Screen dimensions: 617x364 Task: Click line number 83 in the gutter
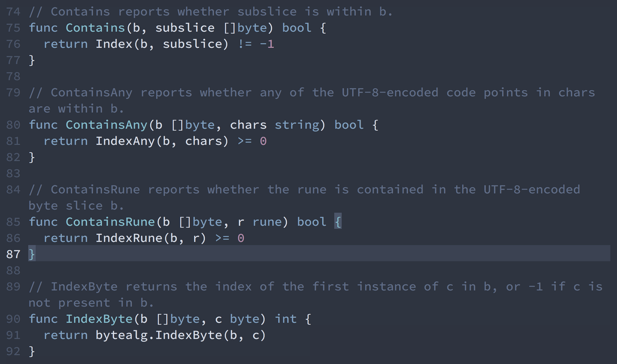point(13,174)
